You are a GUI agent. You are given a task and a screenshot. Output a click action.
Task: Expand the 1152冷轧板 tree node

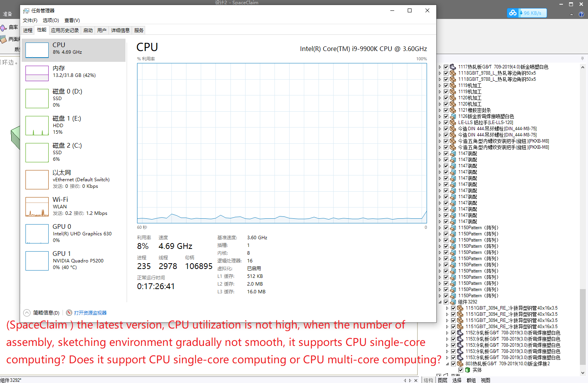tap(447, 333)
